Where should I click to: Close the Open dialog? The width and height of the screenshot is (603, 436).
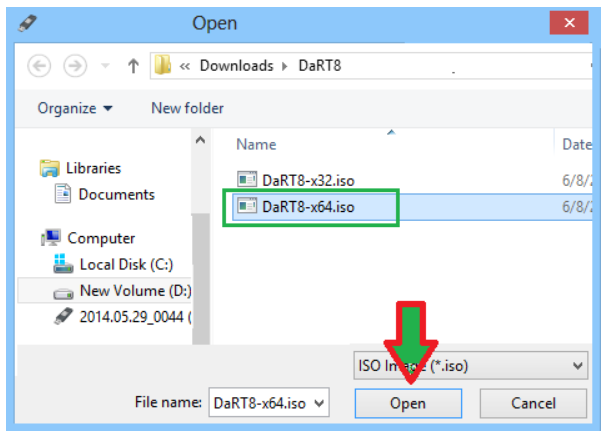point(569,23)
